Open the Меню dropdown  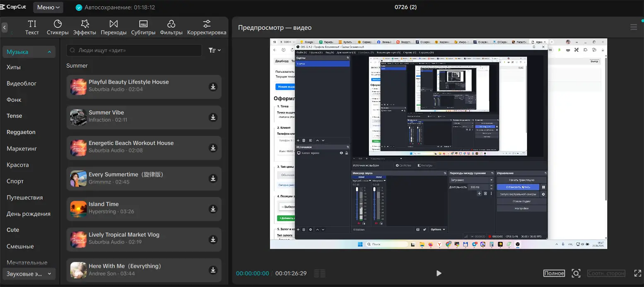pos(48,7)
